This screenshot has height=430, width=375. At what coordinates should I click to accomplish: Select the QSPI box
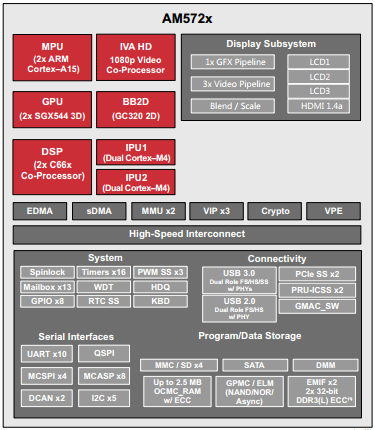(104, 353)
